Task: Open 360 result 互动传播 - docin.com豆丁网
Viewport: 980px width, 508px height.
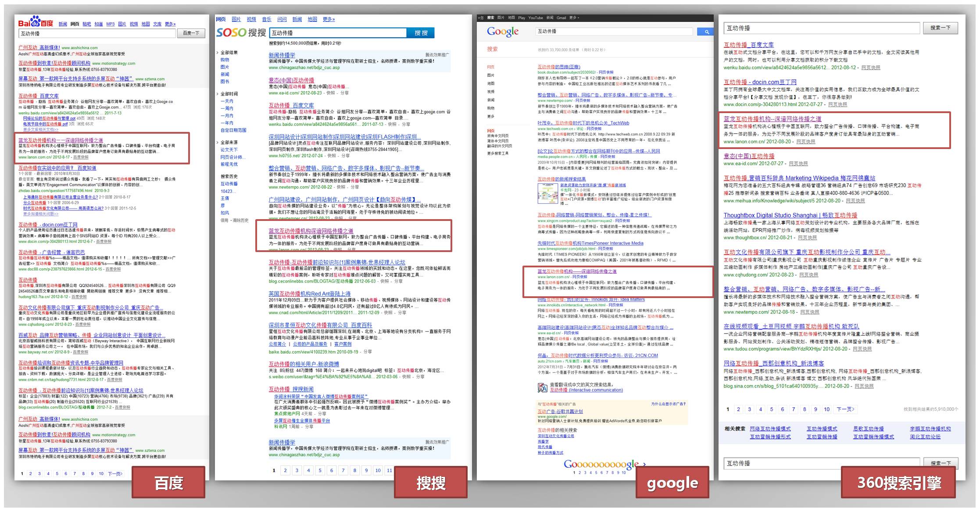Action: coord(760,82)
